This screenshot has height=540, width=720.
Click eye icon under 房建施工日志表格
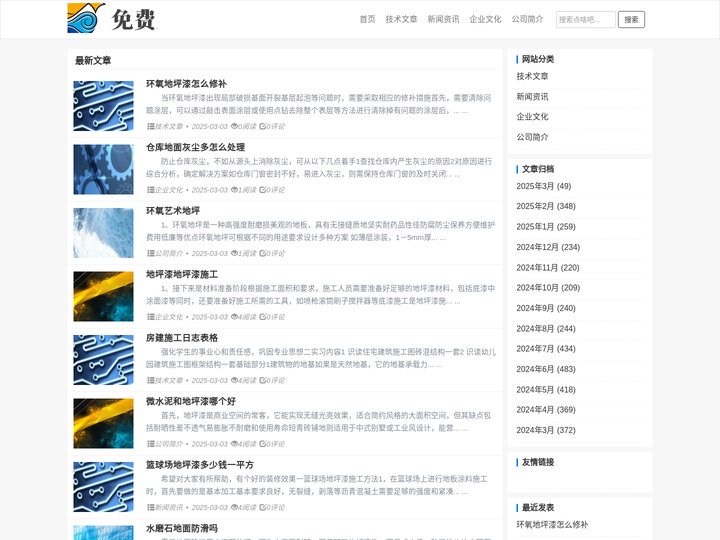pyautogui.click(x=234, y=380)
